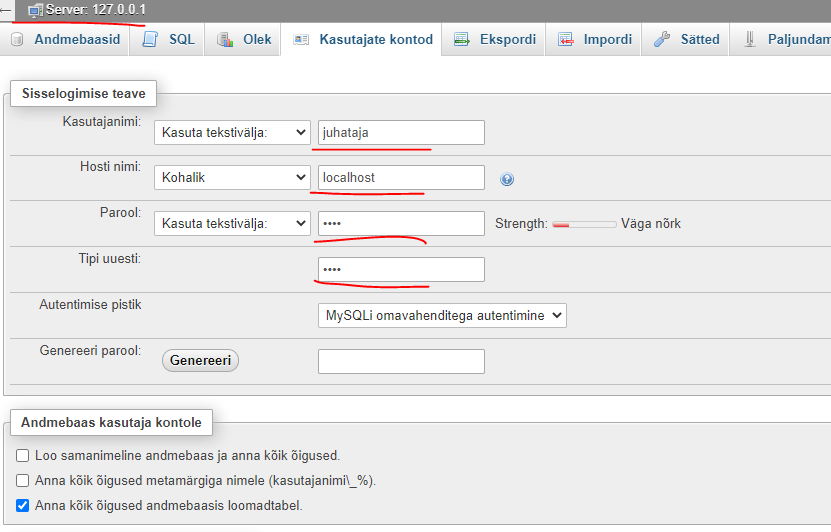Screen dimensions: 831x532
Task: Click the password strength meter bar
Action: tap(584, 224)
